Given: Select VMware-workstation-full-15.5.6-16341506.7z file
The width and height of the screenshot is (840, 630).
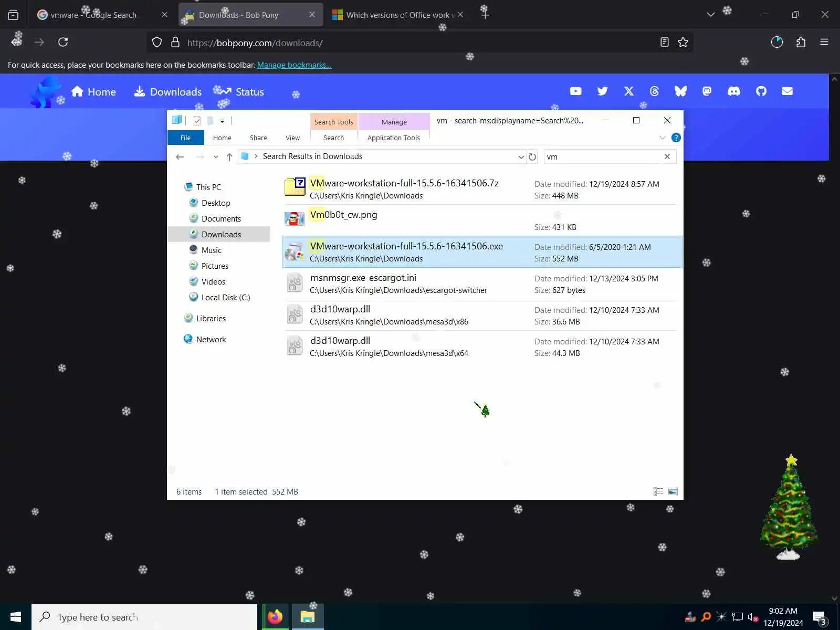Looking at the screenshot, I should (482, 189).
